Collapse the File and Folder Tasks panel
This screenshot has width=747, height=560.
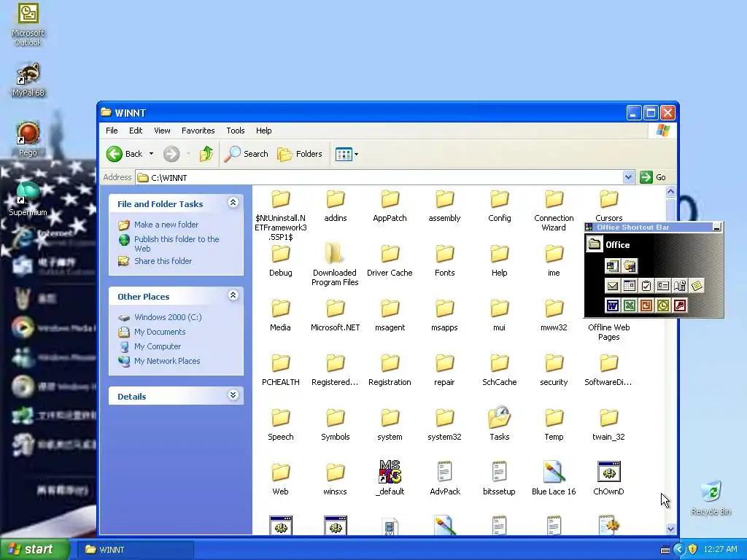233,203
